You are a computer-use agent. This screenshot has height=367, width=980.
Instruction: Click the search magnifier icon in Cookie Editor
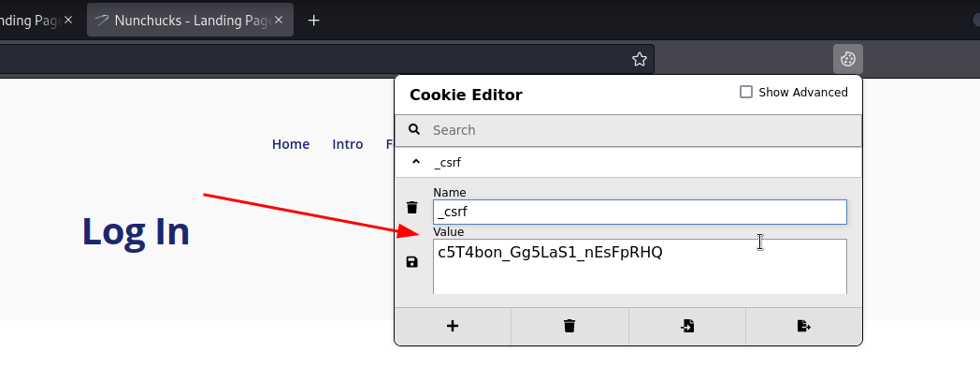pyautogui.click(x=413, y=129)
